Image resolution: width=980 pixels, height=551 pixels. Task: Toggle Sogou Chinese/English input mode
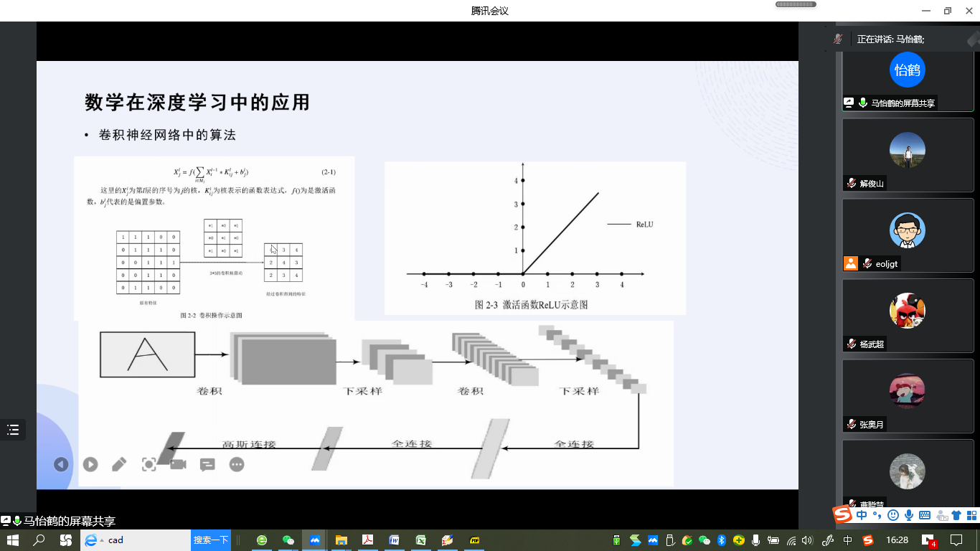click(861, 515)
